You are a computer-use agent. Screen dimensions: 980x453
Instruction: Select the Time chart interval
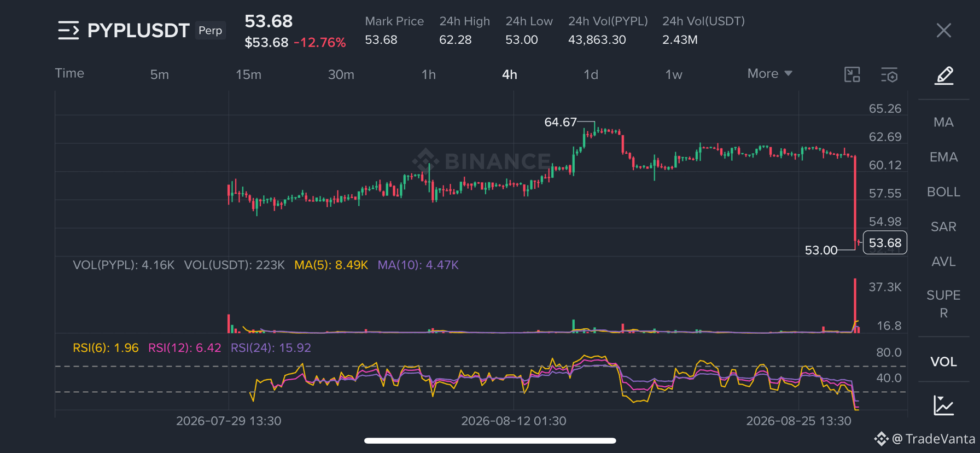point(69,73)
